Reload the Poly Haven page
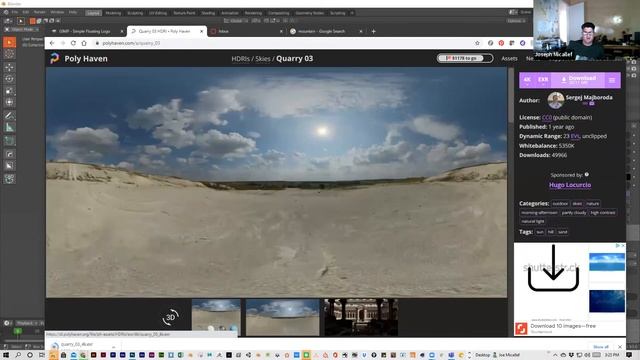The width and height of the screenshot is (640, 360). coord(73,43)
